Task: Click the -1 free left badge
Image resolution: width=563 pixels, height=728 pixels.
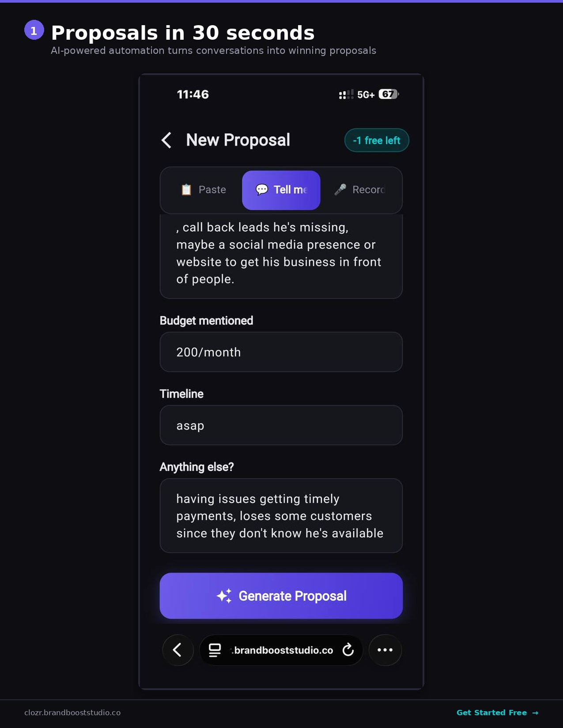Action: pos(377,140)
